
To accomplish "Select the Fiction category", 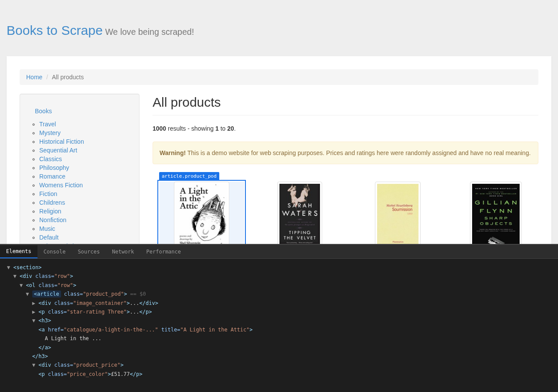I will (x=48, y=194).
